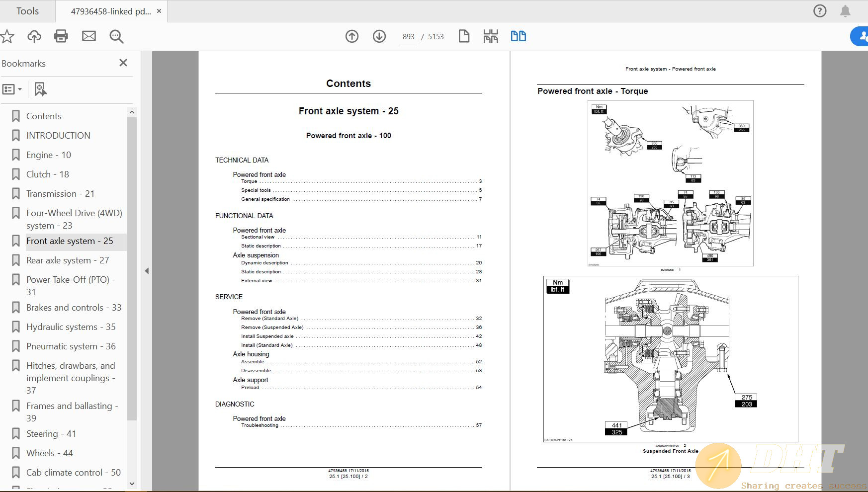Collapse the bookmarks pane with arrow handle
Image resolution: width=868 pixels, height=492 pixels.
pyautogui.click(x=147, y=271)
